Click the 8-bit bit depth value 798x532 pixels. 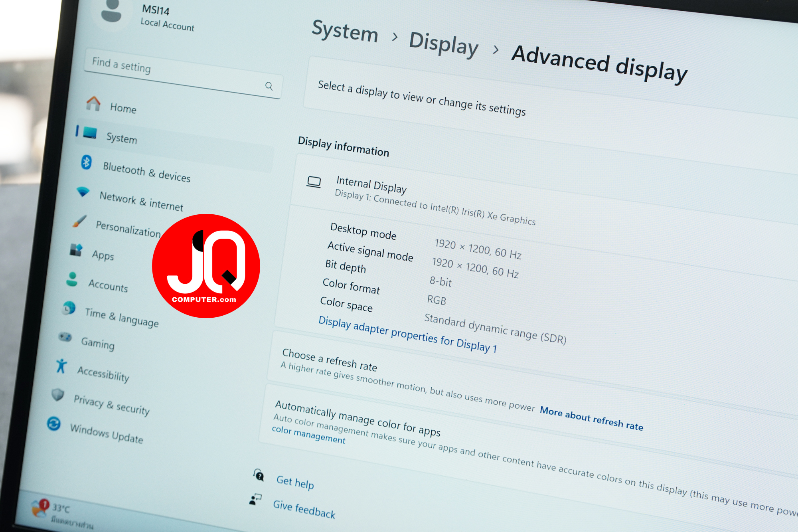coord(440,282)
